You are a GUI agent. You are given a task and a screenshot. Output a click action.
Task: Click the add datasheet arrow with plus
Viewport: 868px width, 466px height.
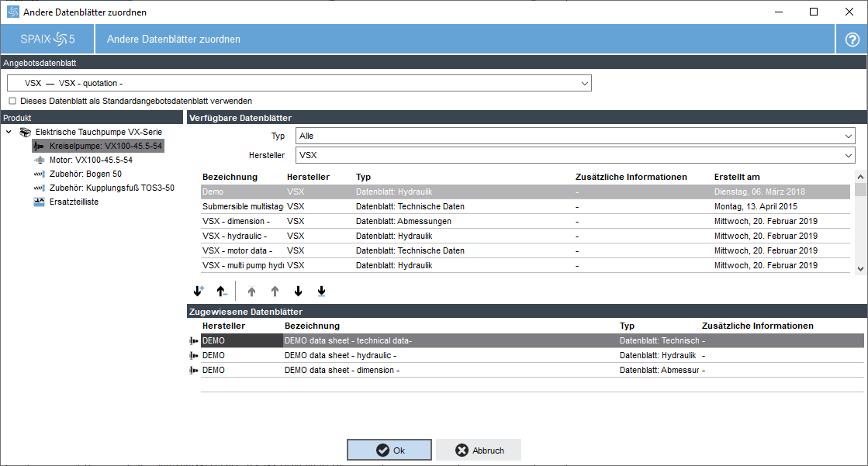(198, 291)
